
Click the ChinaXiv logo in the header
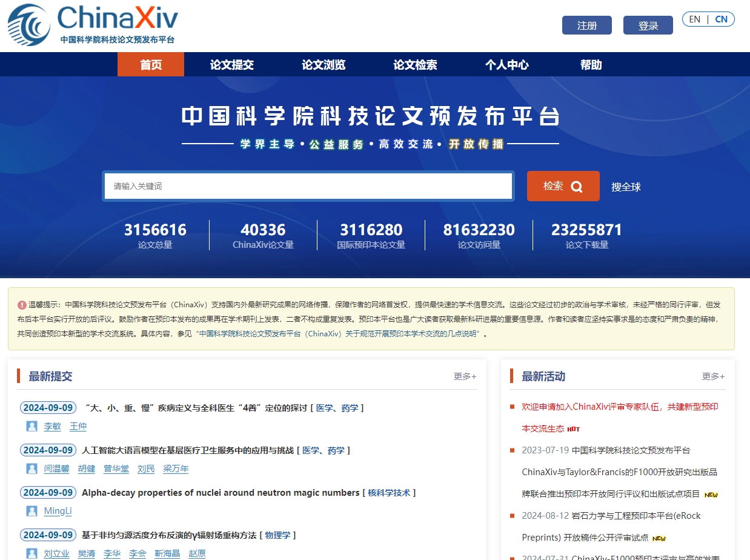tap(93, 25)
